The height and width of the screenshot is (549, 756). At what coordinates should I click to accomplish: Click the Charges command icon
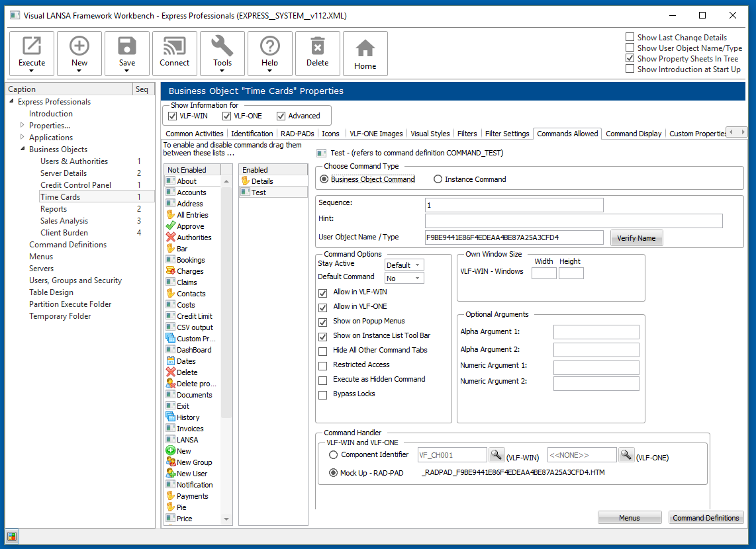pos(171,271)
